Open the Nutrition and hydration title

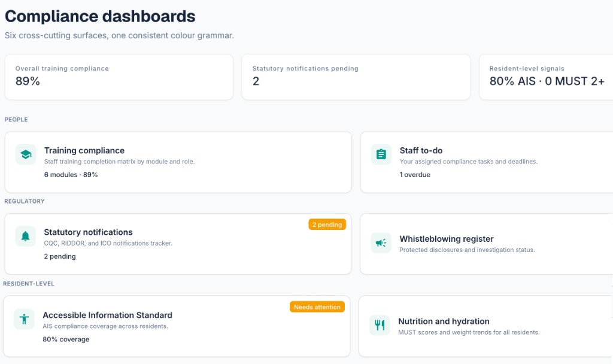444,321
